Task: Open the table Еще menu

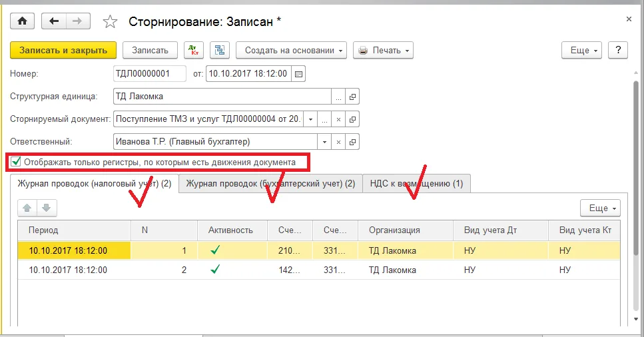Action: 600,208
